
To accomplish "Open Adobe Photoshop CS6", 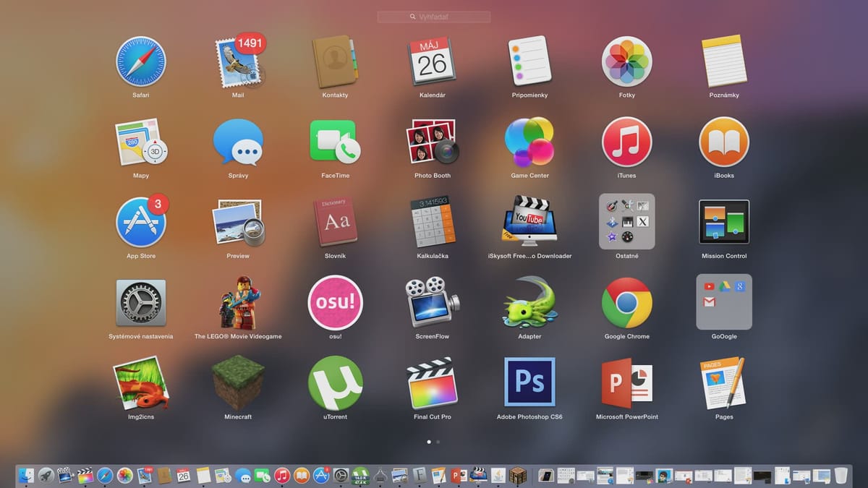I will pyautogui.click(x=529, y=383).
